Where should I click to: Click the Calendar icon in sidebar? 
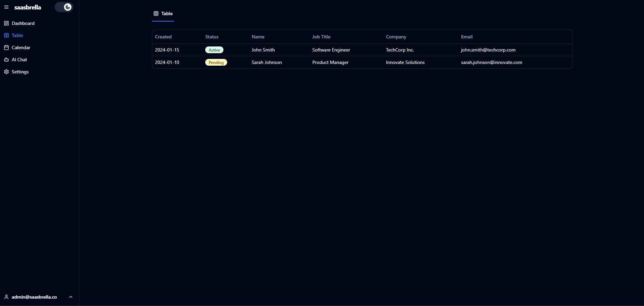click(6, 47)
